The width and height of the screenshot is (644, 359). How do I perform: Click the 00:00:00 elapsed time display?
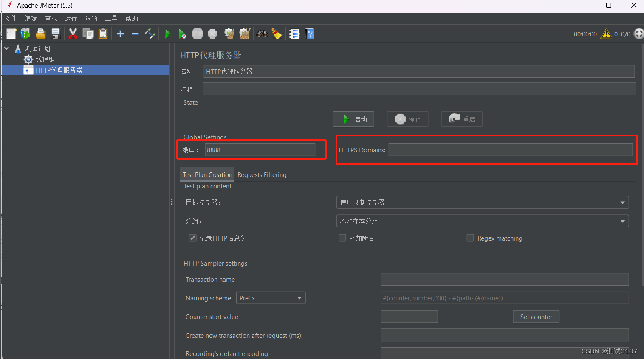click(585, 34)
